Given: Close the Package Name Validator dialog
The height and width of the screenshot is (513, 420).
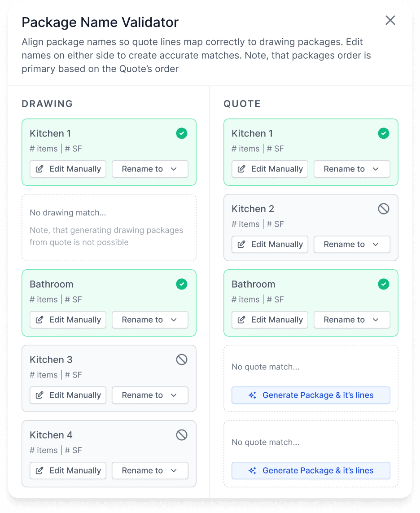Looking at the screenshot, I should tap(390, 20).
